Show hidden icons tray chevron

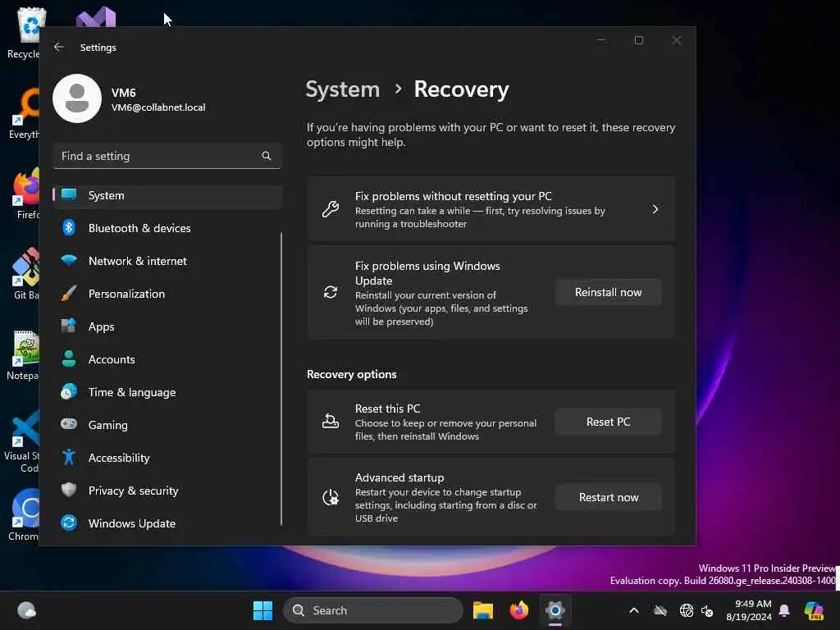(634, 610)
